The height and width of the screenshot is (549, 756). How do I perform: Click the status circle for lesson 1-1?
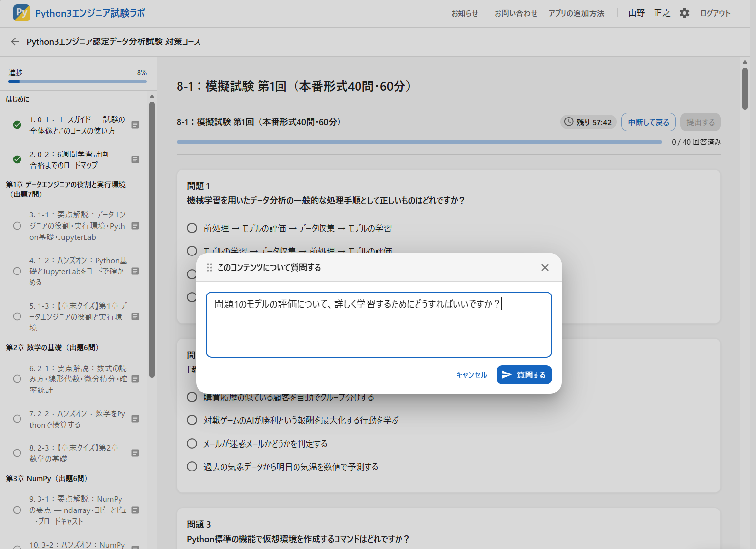click(17, 226)
